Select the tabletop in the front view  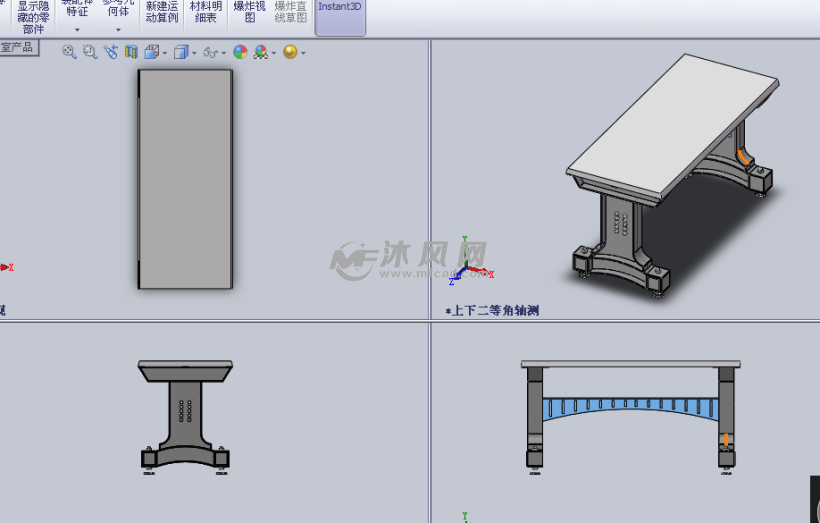tap(631, 363)
